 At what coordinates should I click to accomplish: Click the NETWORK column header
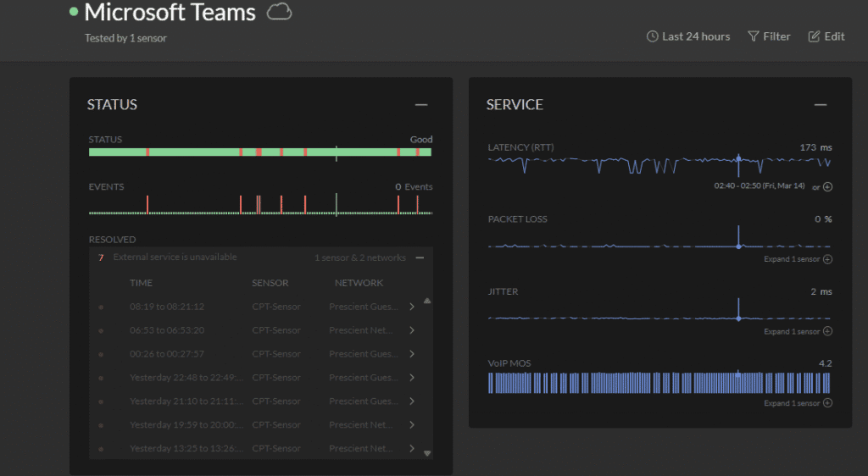[x=359, y=283]
